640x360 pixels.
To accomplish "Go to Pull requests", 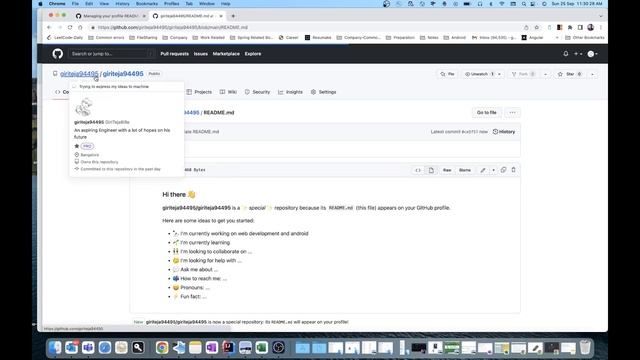I will pyautogui.click(x=174, y=53).
